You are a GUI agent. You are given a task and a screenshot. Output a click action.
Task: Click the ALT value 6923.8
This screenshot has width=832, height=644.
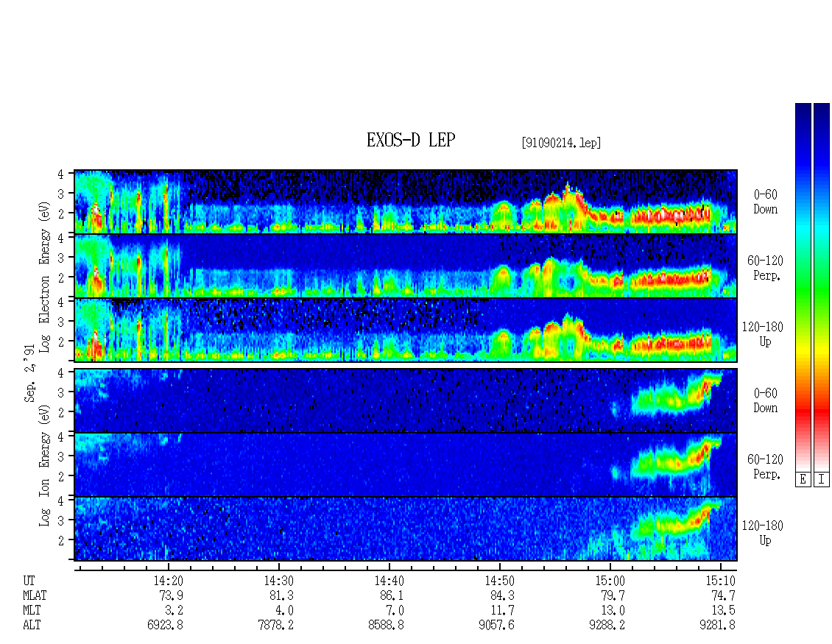click(x=165, y=626)
